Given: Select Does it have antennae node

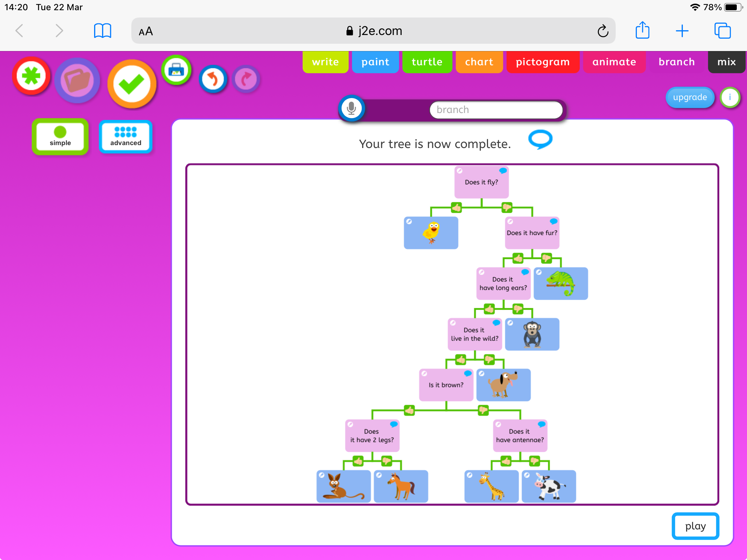Looking at the screenshot, I should (520, 436).
